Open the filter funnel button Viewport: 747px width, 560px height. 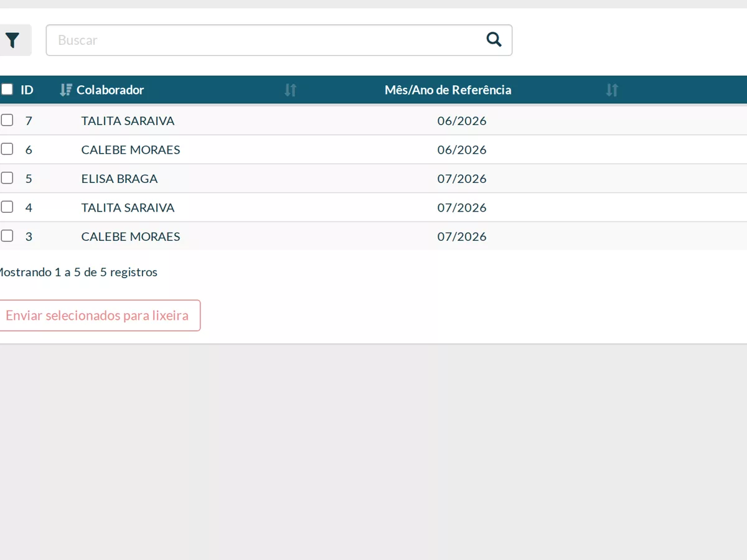pos(12,40)
